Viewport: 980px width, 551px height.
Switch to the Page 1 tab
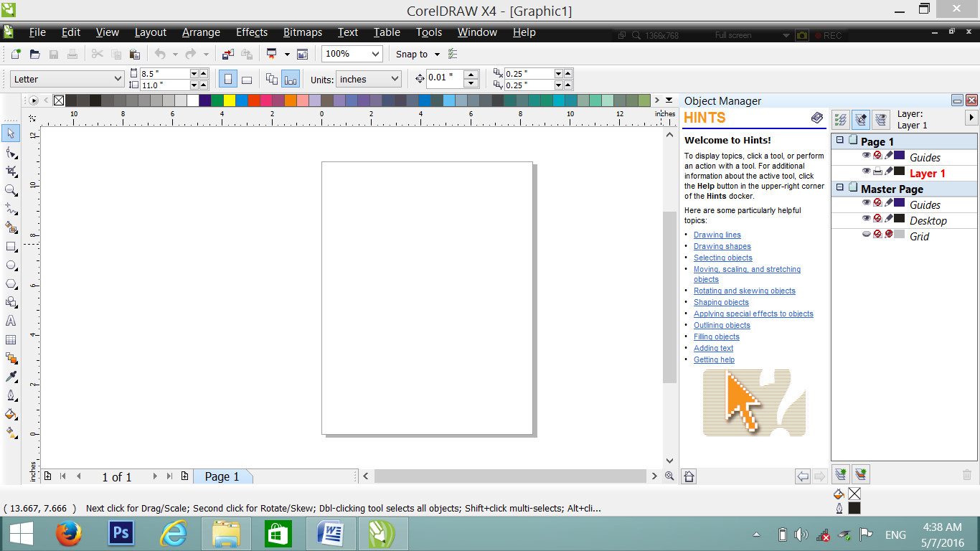tap(223, 476)
